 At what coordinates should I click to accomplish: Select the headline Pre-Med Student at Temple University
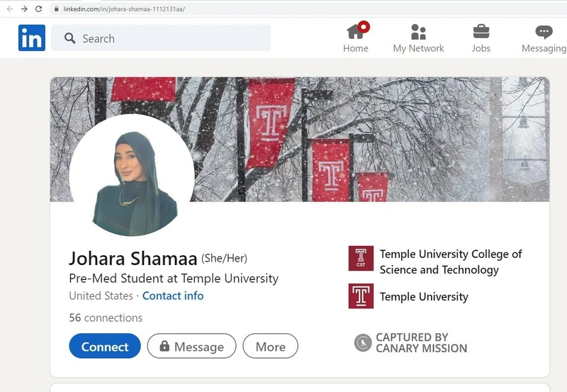pos(174,279)
